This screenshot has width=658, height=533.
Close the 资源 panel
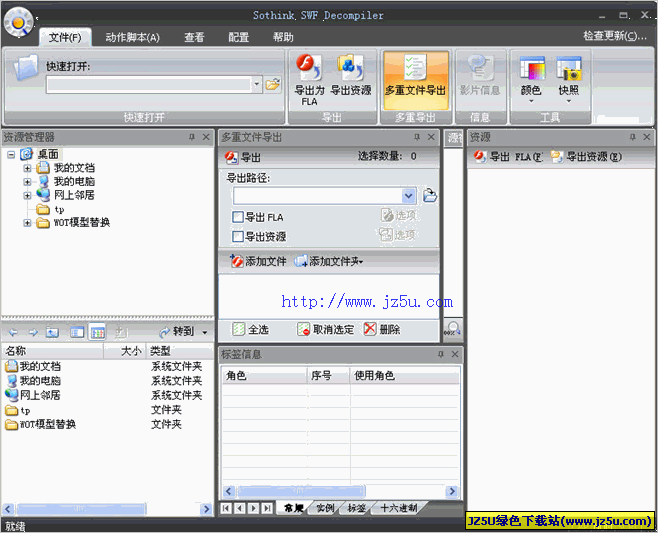tap(647, 137)
